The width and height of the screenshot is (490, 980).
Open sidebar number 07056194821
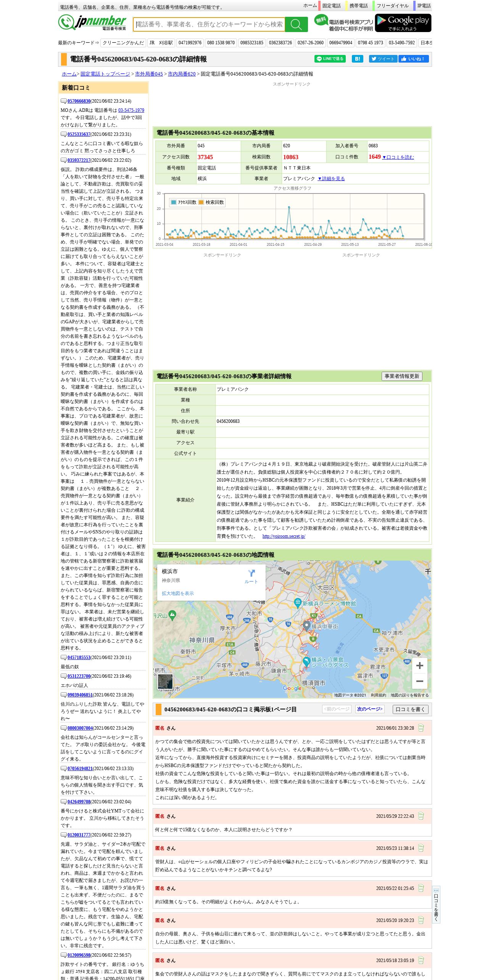coord(80,769)
